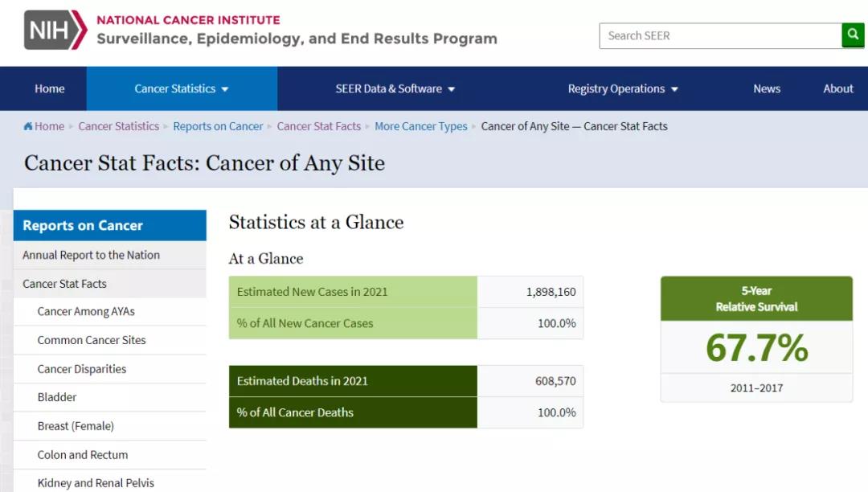The width and height of the screenshot is (868, 492).
Task: Click the home icon in the breadcrumb
Action: [x=29, y=126]
